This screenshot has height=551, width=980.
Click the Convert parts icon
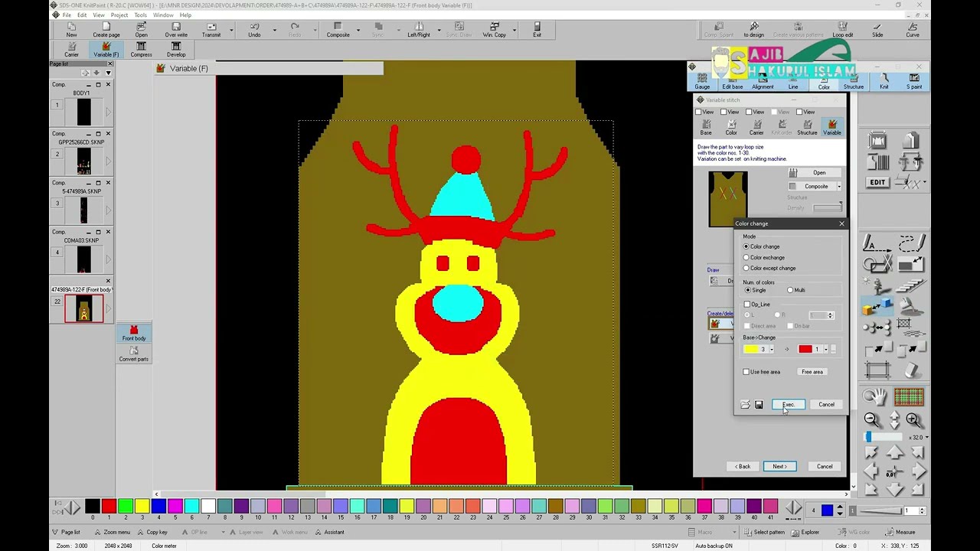click(133, 354)
